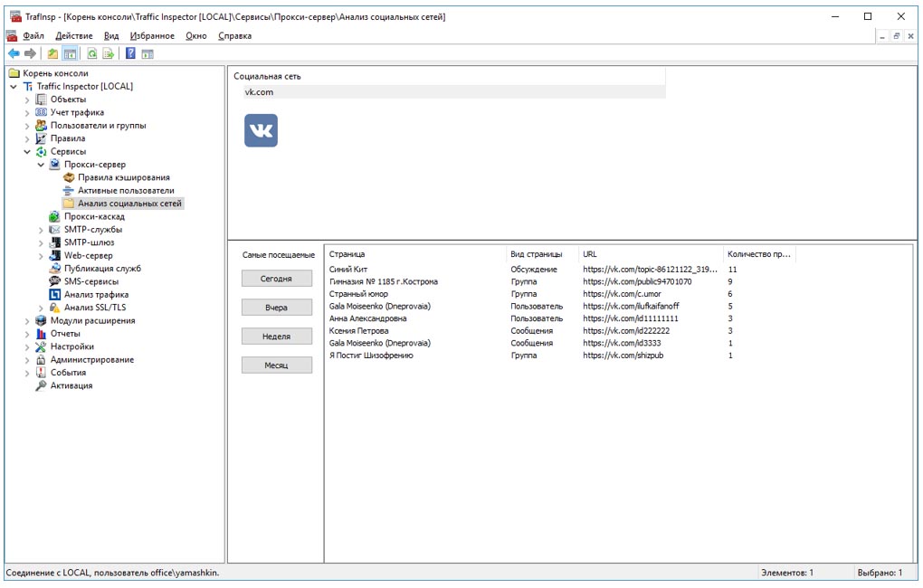Screen dimensions: 923x588
Task: Open the Избранное menu
Action: tap(152, 36)
